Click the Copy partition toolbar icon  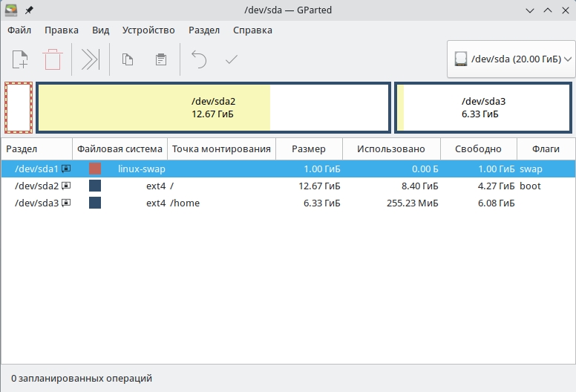click(128, 59)
